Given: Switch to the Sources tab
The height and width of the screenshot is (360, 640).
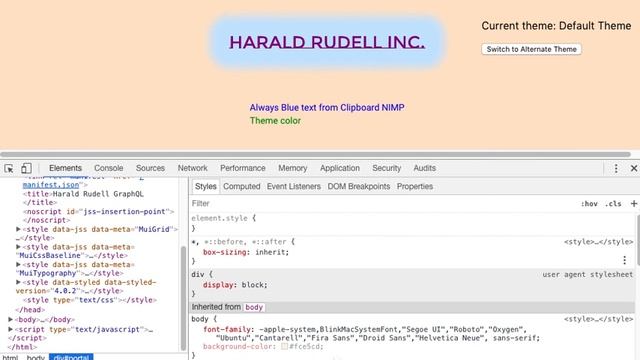Looking at the screenshot, I should 150,168.
